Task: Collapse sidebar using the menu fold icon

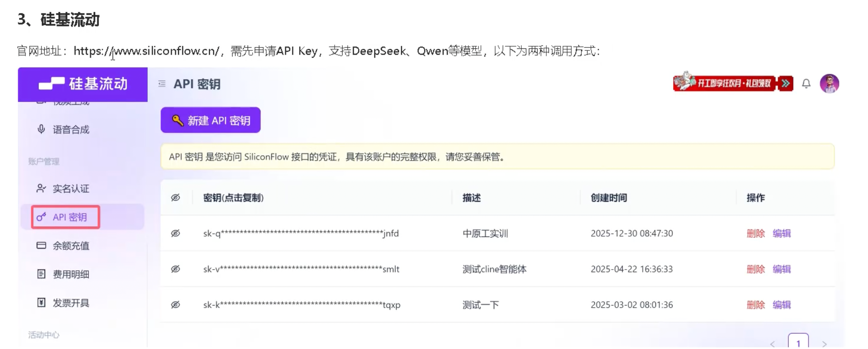Action: (162, 84)
